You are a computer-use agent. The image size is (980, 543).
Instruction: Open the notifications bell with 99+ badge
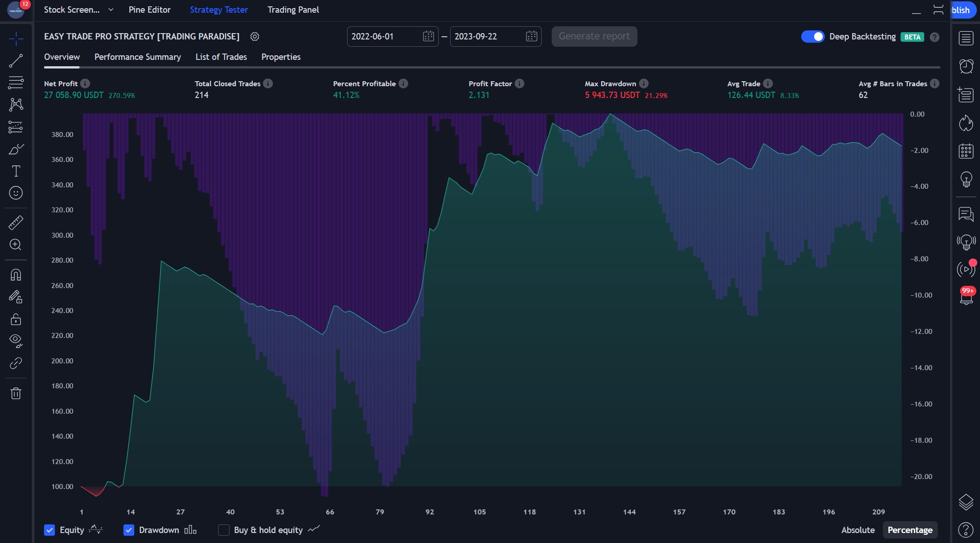(x=966, y=297)
